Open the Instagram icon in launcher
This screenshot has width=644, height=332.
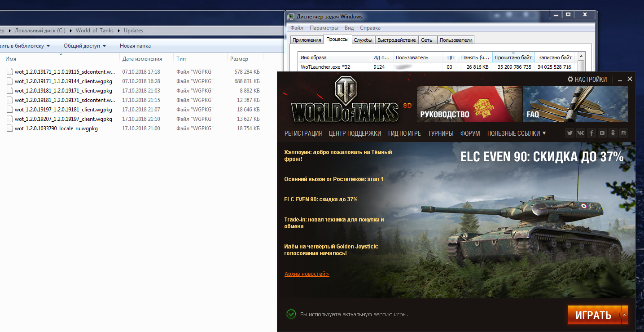pyautogui.click(x=624, y=133)
